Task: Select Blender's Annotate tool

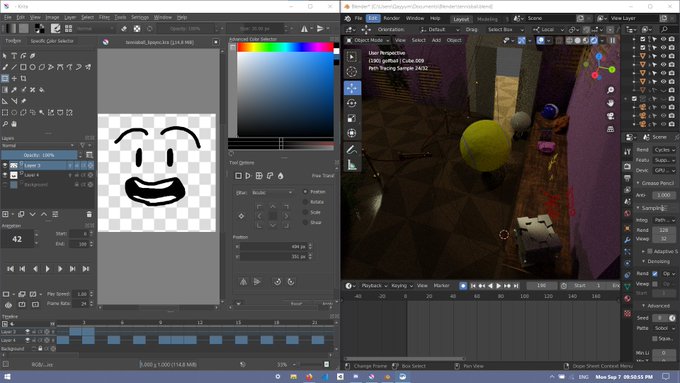Action: coord(352,150)
